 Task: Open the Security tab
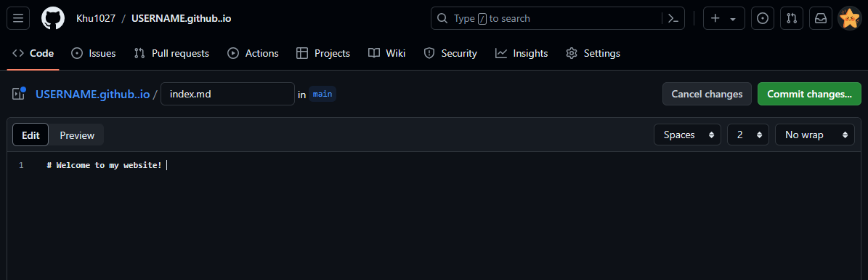450,53
